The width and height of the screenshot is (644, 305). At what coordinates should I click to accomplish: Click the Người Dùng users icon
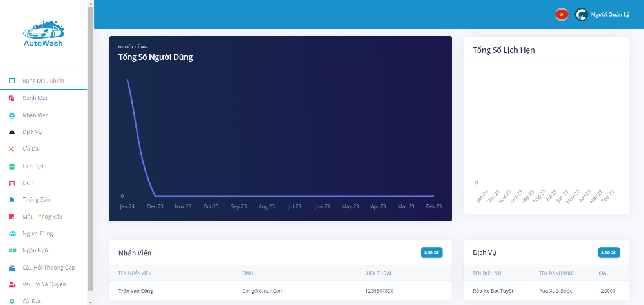12,233
